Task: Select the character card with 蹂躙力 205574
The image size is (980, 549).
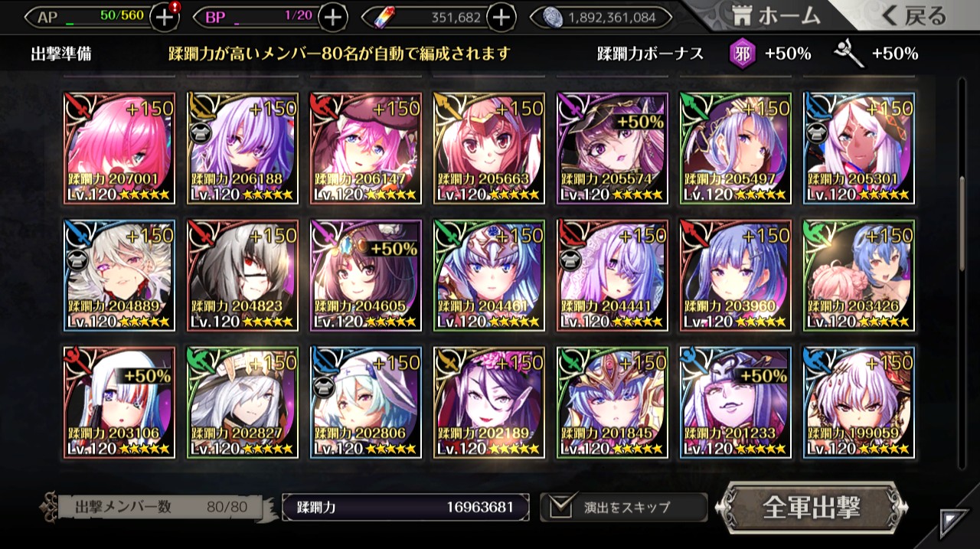Action: tap(612, 149)
